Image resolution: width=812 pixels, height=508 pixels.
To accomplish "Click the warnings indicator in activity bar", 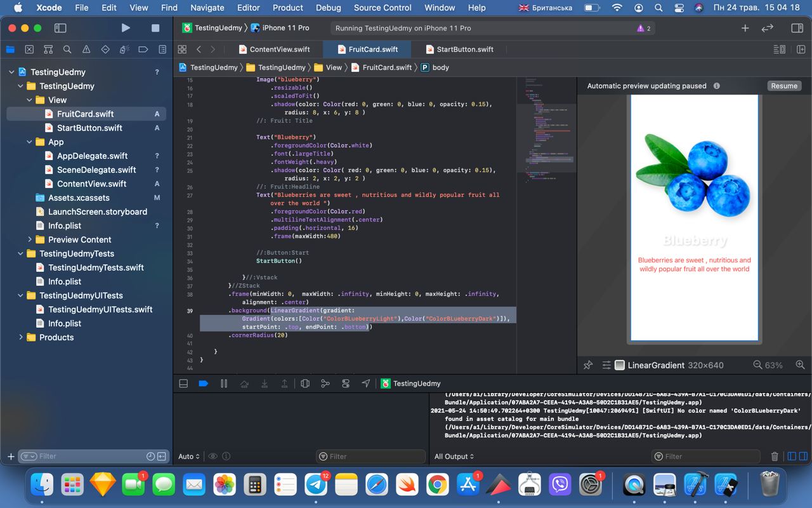I will [x=644, y=29].
